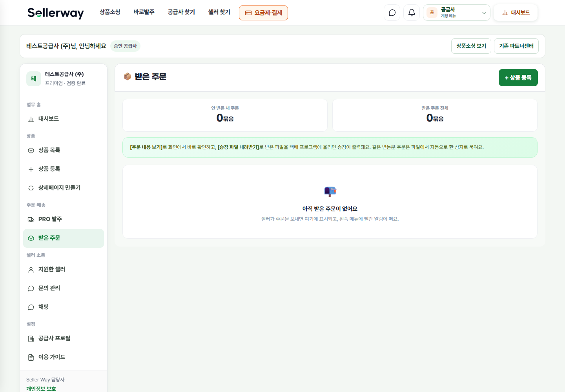Click the document icon beside 이용 가이드
Viewport: 565px width, 392px height.
31,358
